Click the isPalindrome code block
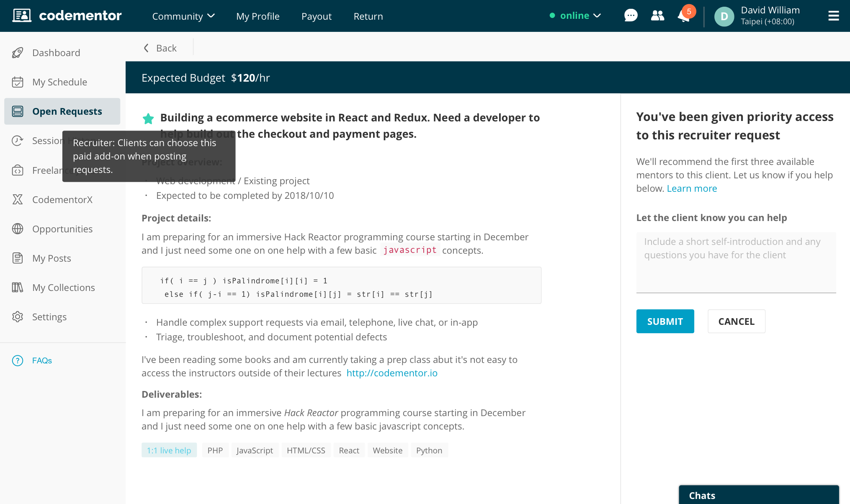This screenshot has height=504, width=850. click(341, 285)
